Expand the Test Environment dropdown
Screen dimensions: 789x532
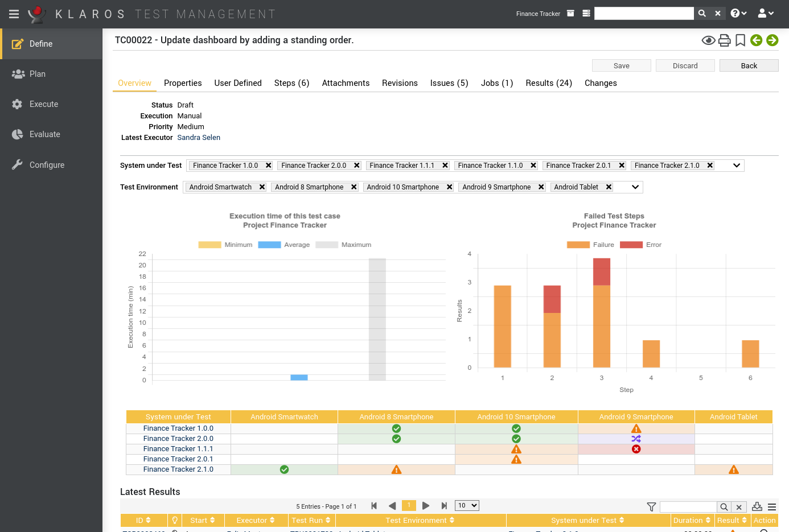pyautogui.click(x=635, y=187)
